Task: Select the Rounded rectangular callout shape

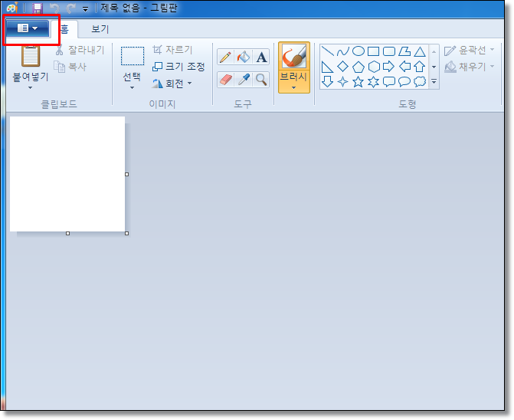Action: click(389, 82)
